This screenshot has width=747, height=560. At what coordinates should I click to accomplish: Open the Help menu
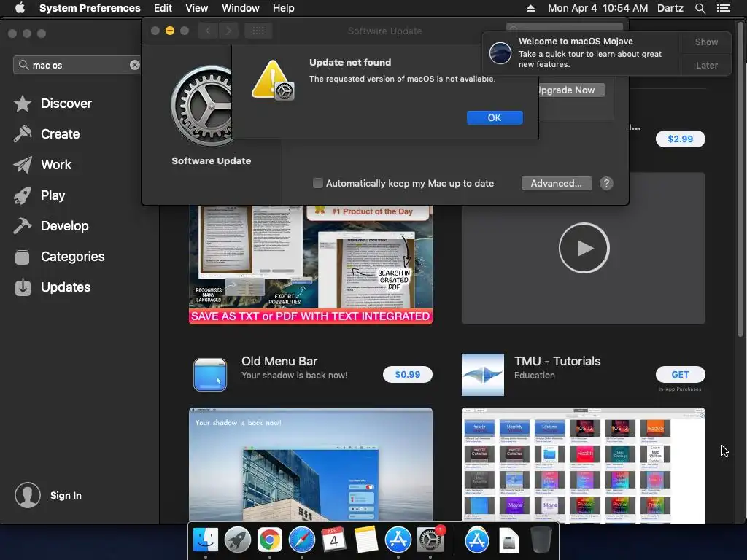click(x=284, y=8)
